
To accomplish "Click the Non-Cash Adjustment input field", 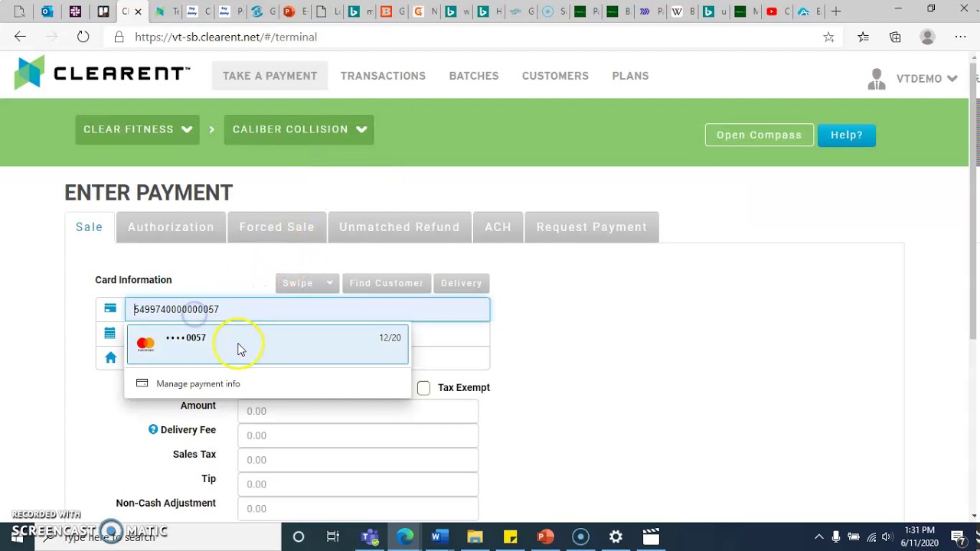I will pos(358,509).
